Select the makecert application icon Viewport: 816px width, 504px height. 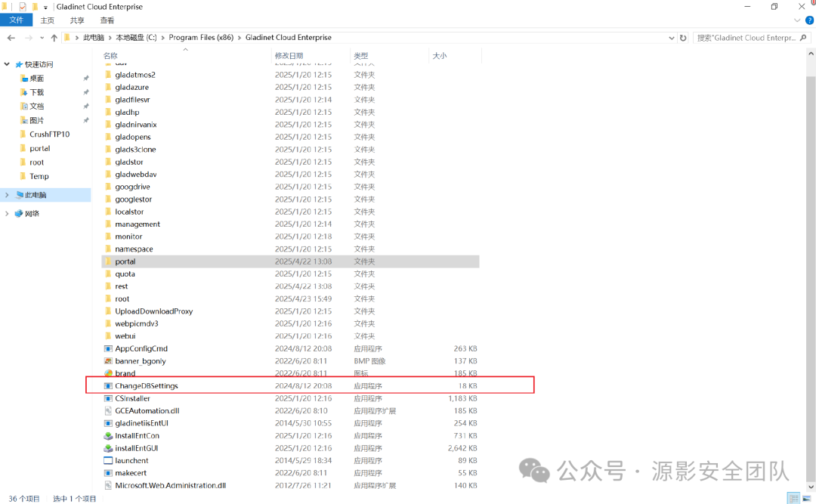[x=108, y=473]
